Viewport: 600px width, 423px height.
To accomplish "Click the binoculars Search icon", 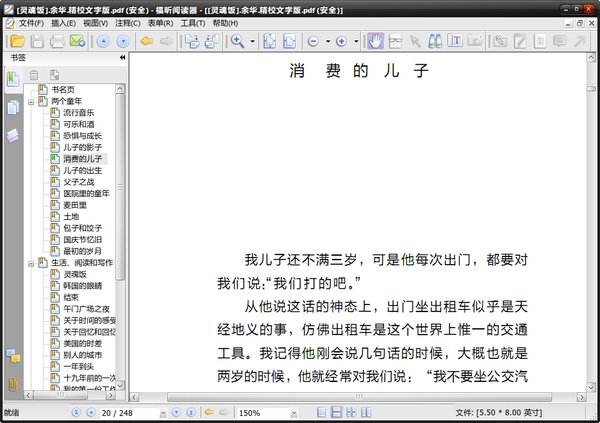I will (434, 41).
